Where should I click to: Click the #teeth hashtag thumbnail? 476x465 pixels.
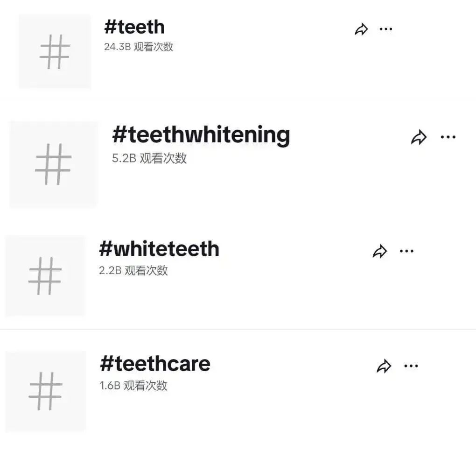pyautogui.click(x=55, y=51)
